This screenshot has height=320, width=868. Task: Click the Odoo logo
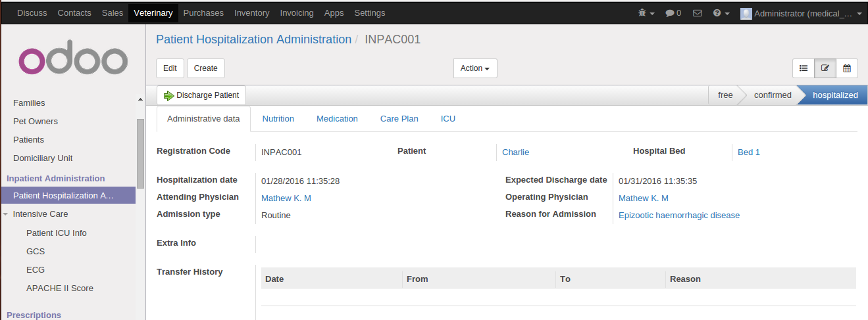click(x=72, y=60)
